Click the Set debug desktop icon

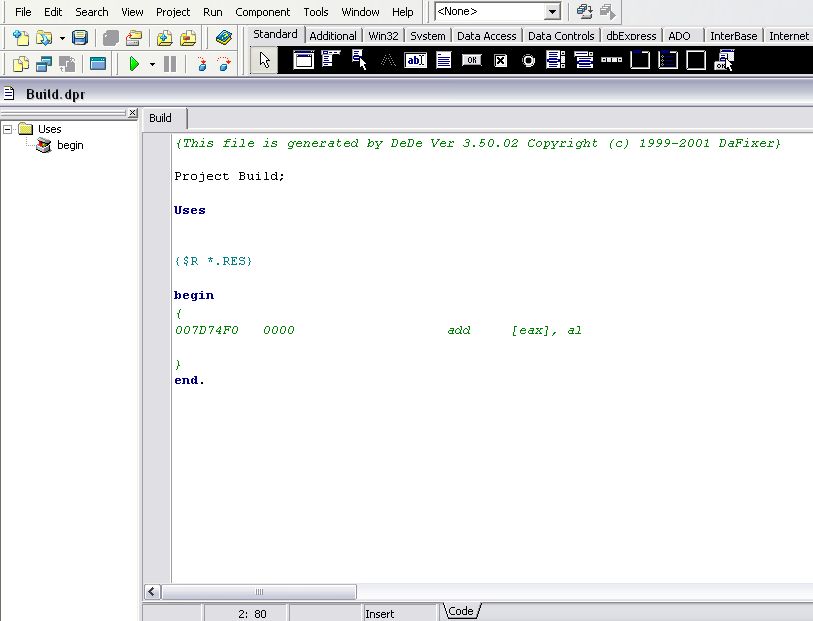[607, 11]
